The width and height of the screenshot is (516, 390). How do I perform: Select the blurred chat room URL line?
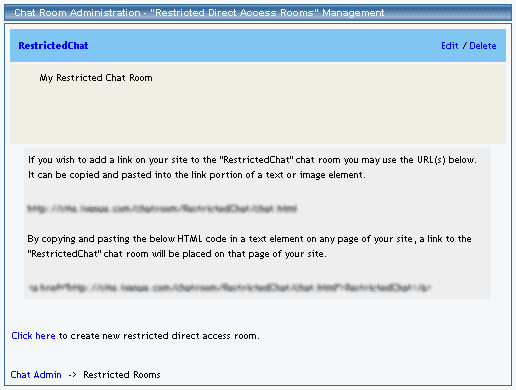(162, 209)
